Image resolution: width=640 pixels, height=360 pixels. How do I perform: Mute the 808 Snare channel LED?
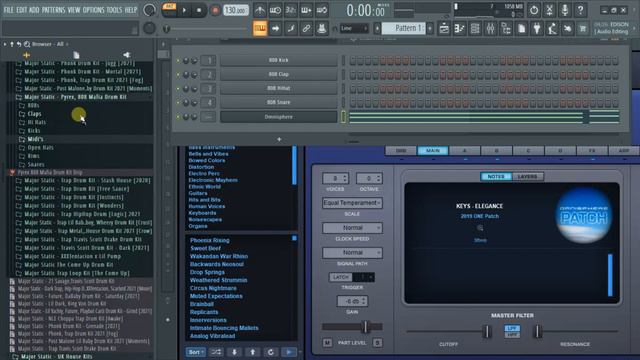coord(178,103)
